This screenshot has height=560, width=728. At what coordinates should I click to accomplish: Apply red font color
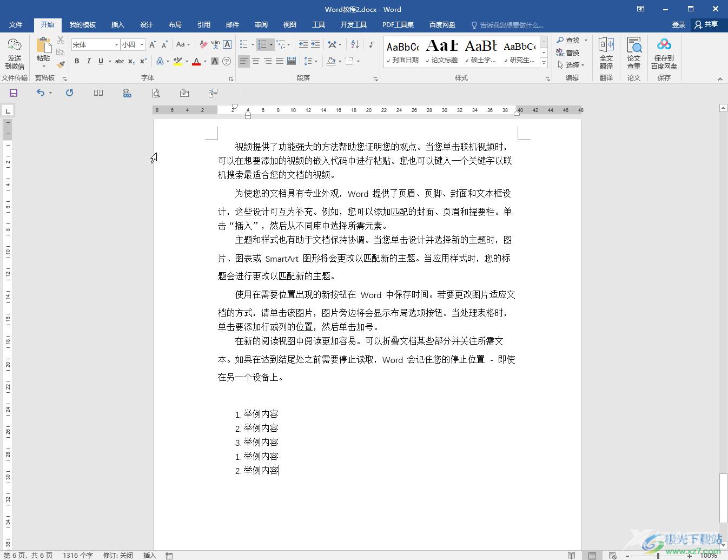pyautogui.click(x=196, y=61)
